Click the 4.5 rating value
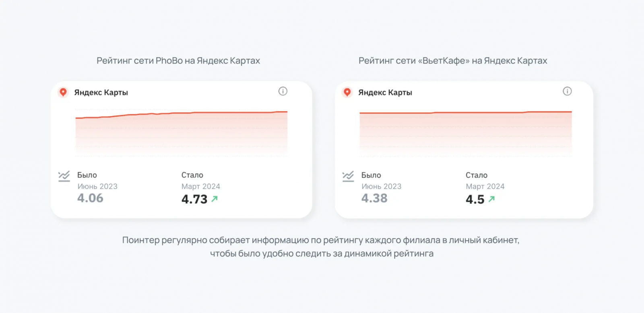This screenshot has height=313, width=644. [475, 199]
